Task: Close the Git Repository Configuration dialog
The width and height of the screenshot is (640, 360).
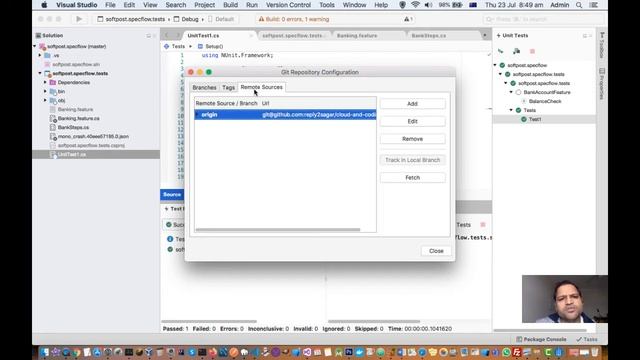Action: coord(436,251)
